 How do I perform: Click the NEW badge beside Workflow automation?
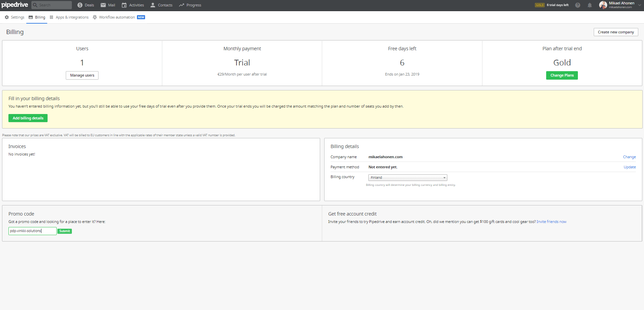(x=141, y=17)
